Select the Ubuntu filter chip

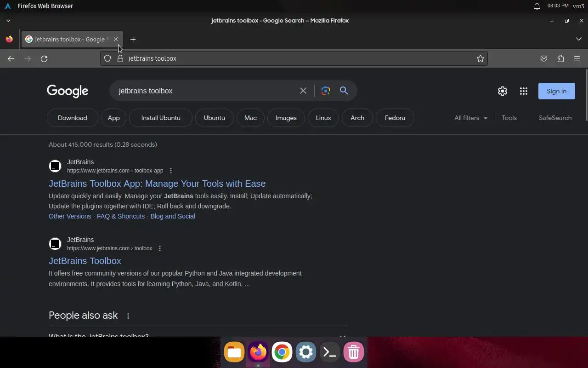(215, 118)
